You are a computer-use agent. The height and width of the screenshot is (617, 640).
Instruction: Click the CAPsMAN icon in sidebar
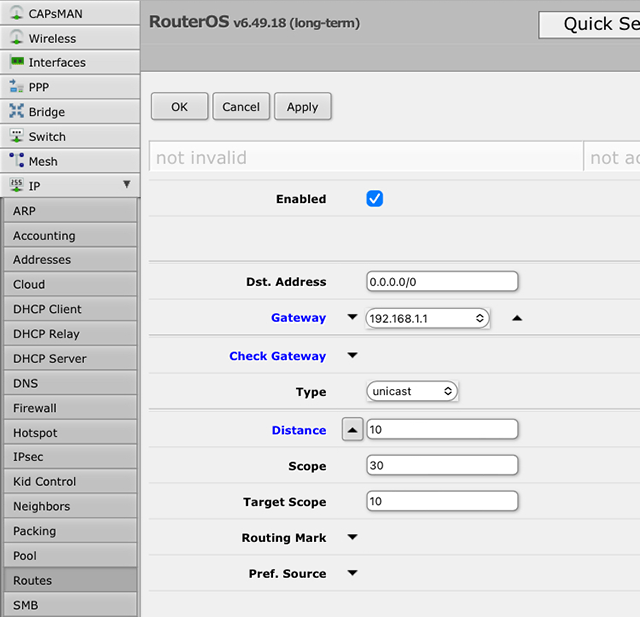pos(16,13)
